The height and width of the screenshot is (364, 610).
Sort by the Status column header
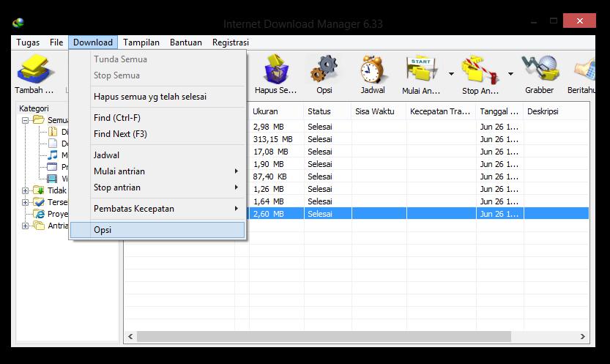(327, 111)
